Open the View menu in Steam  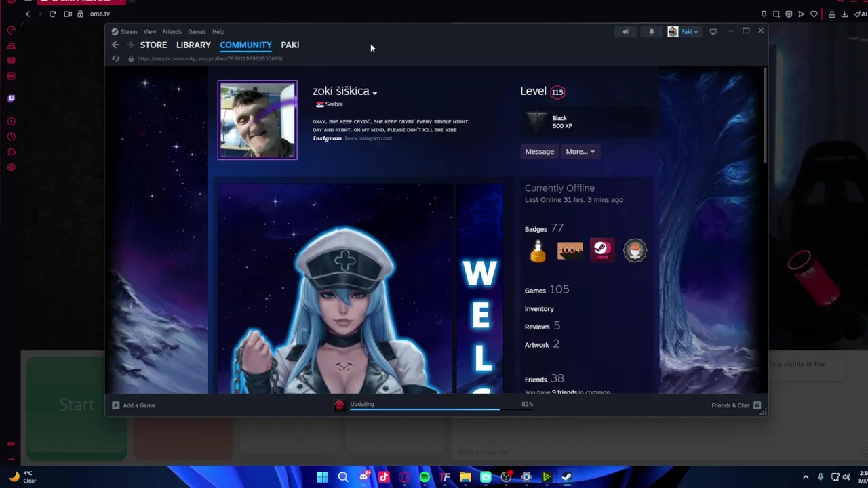pyautogui.click(x=150, y=31)
